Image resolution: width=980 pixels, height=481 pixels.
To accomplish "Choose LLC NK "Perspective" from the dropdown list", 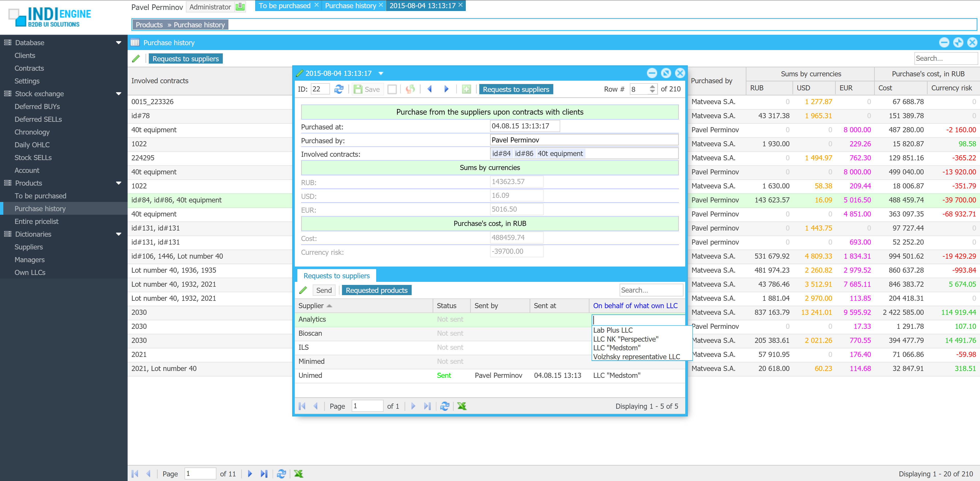I will [x=626, y=339].
